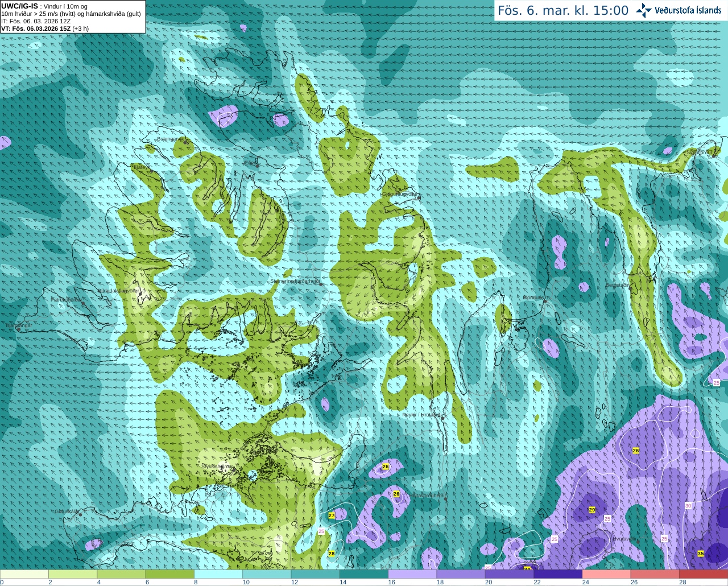Image resolution: width=728 pixels, height=586 pixels.
Task: Click the Steingrímsfjarðarheiði station label
Action: click(295, 280)
